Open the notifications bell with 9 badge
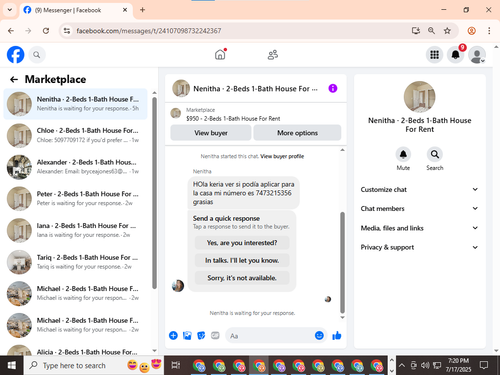Viewport: 500px width, 375px height. (x=456, y=55)
